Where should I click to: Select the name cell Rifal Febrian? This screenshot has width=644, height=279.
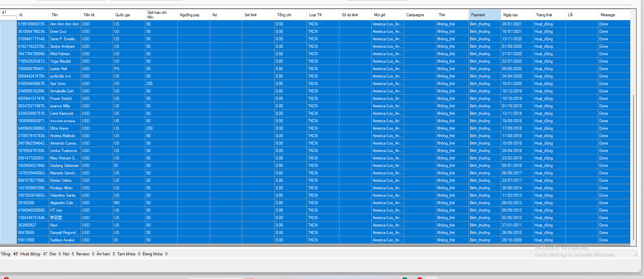tap(65, 54)
